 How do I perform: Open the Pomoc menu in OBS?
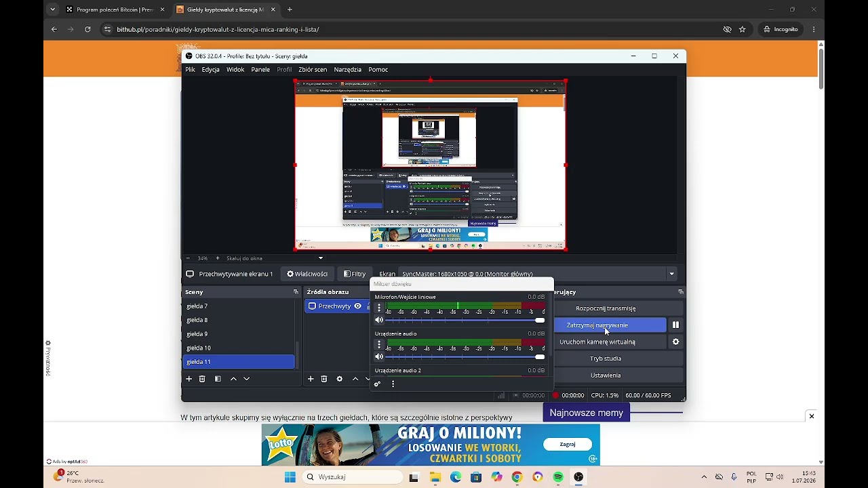[378, 69]
